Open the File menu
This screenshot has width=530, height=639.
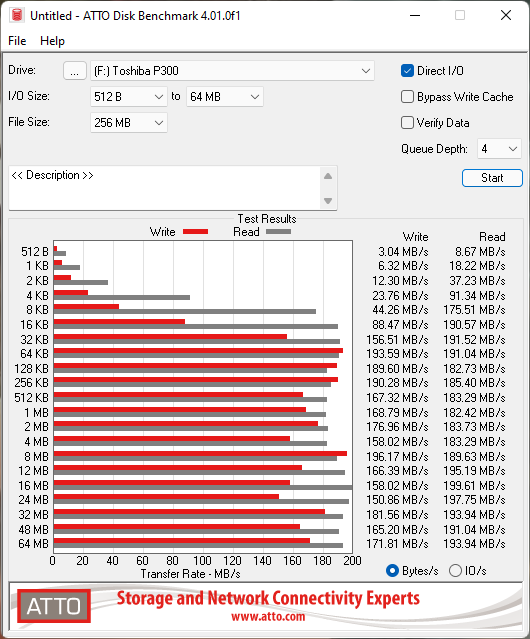click(x=17, y=41)
